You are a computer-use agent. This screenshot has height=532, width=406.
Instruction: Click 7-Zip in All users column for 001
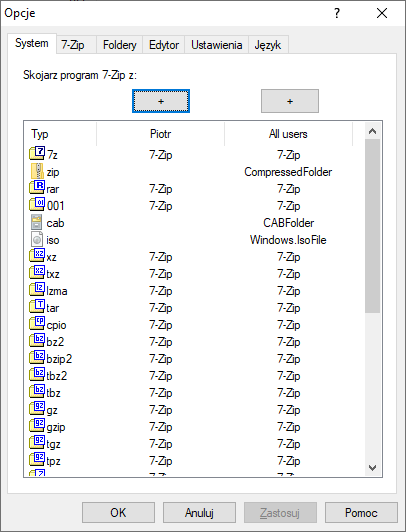click(289, 206)
